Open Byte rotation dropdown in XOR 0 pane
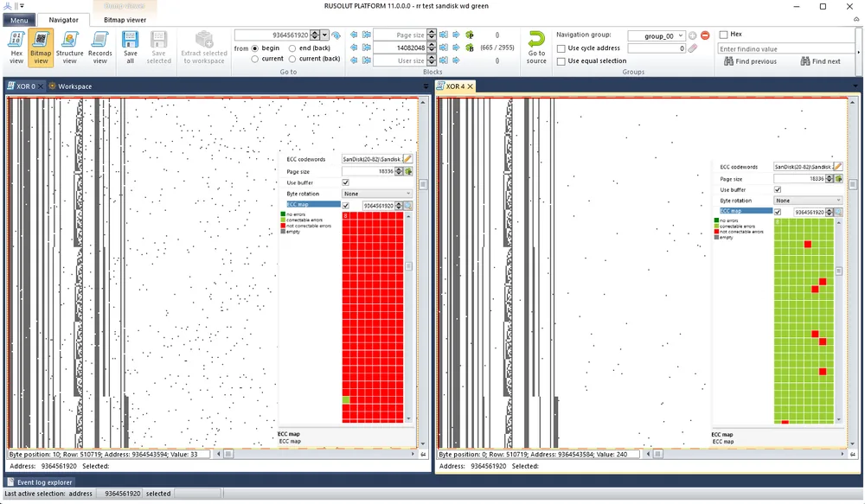865x504 pixels. 377,194
